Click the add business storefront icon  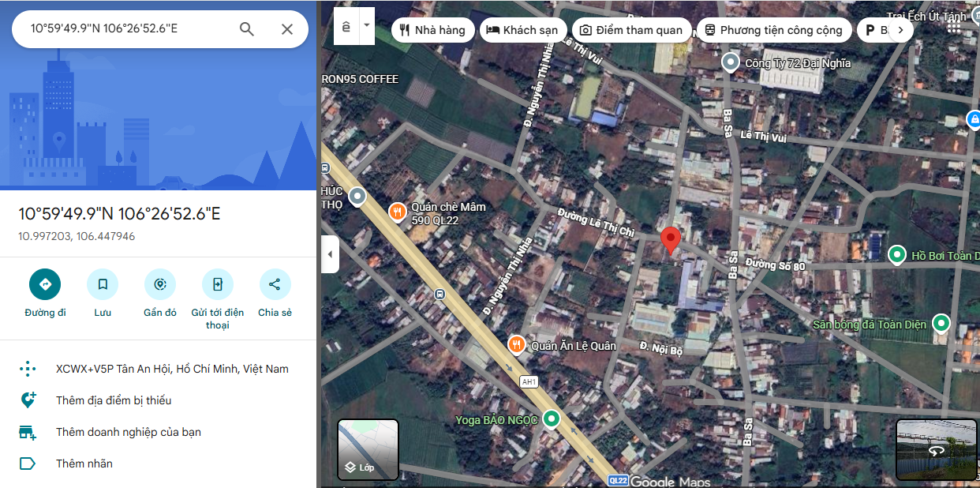click(28, 432)
